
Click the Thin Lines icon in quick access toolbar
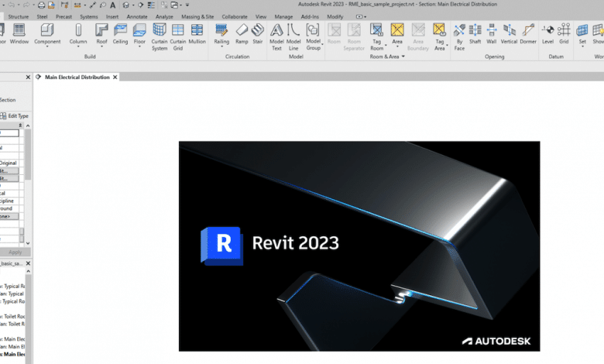tap(151, 5)
